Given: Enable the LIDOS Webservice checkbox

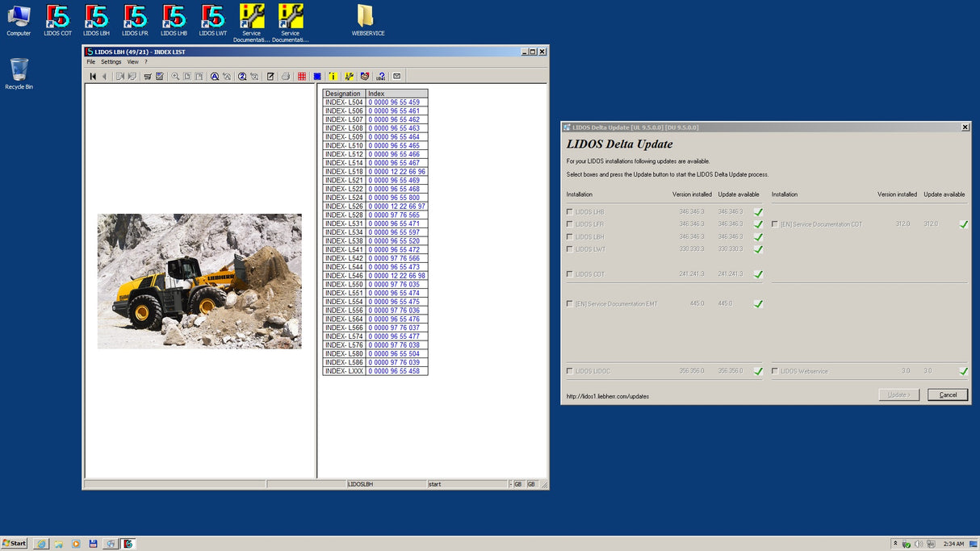Looking at the screenshot, I should (x=775, y=372).
